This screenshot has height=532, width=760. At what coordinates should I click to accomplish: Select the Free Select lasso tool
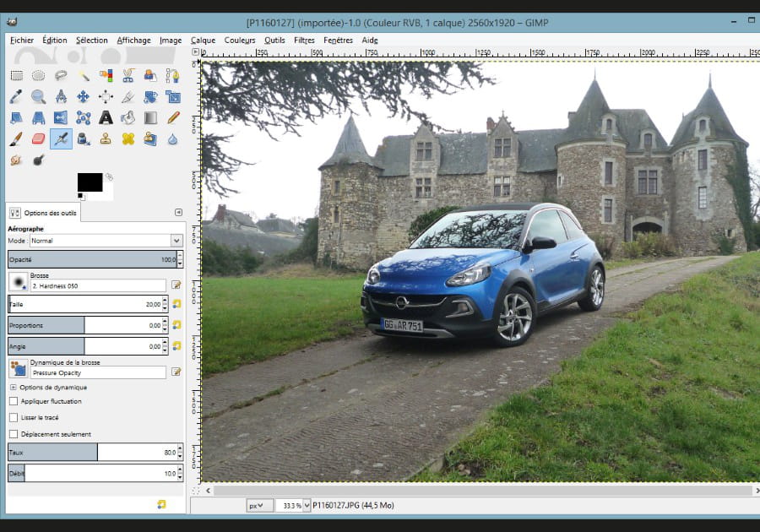click(61, 76)
